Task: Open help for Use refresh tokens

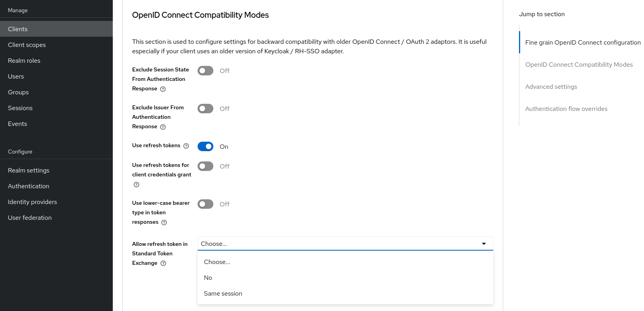Action: click(186, 146)
